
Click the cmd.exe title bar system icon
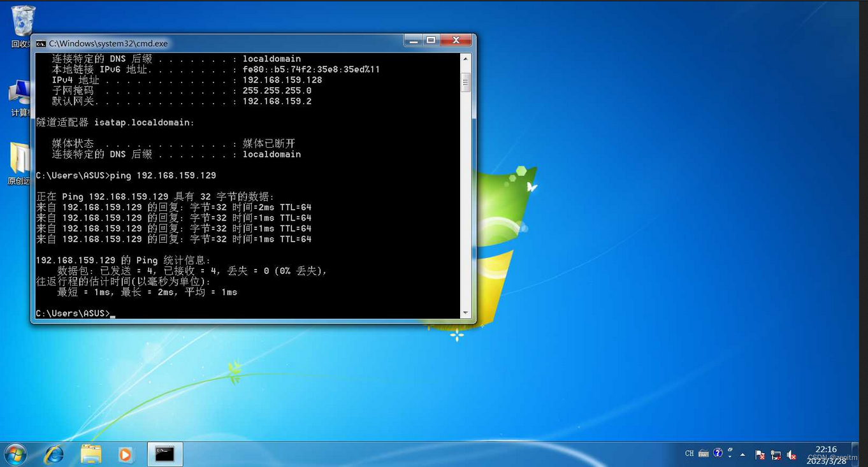pyautogui.click(x=41, y=44)
